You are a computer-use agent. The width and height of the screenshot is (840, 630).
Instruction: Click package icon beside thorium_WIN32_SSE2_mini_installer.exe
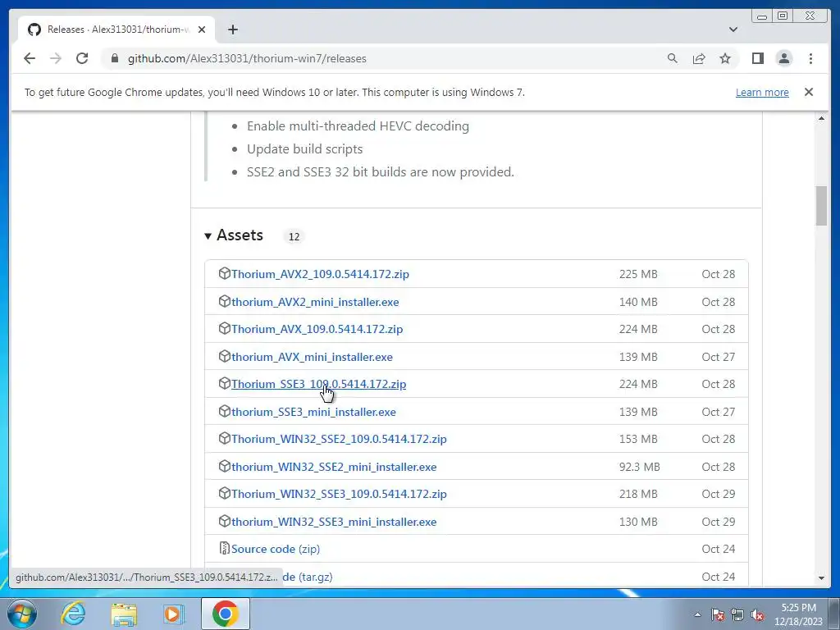[x=225, y=466]
